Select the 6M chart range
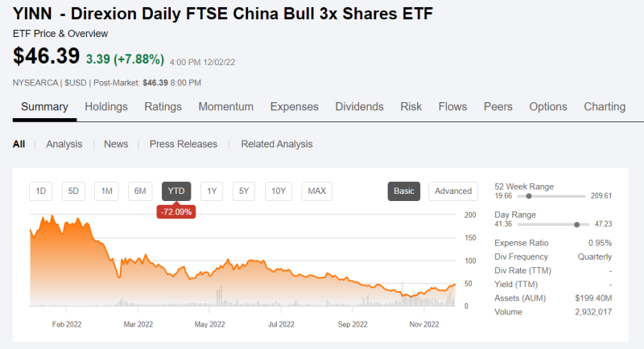The image size is (644, 349). [x=140, y=191]
